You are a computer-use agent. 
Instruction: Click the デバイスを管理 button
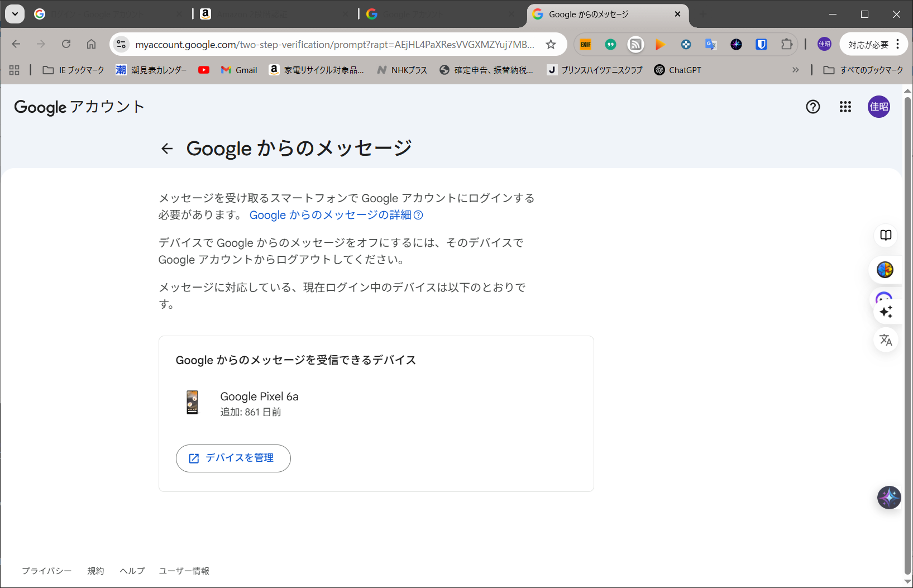[x=233, y=458]
